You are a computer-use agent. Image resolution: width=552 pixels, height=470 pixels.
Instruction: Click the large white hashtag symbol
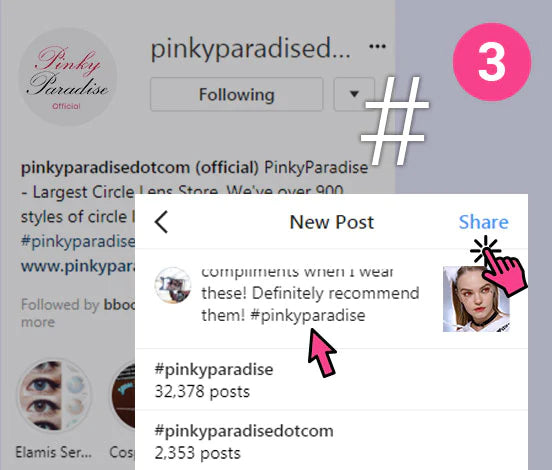395,120
